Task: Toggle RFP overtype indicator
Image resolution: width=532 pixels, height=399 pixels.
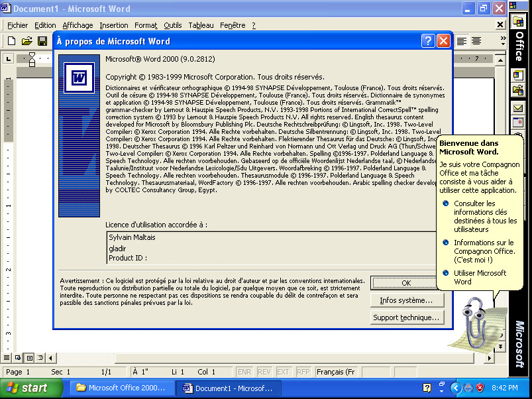Action: (x=303, y=372)
